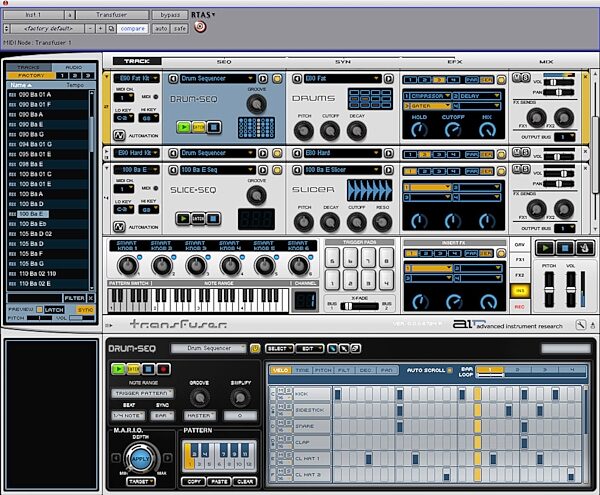This screenshot has height=495, width=600.
Task: Click M.A.R.I.O. APPLY button
Action: point(140,459)
